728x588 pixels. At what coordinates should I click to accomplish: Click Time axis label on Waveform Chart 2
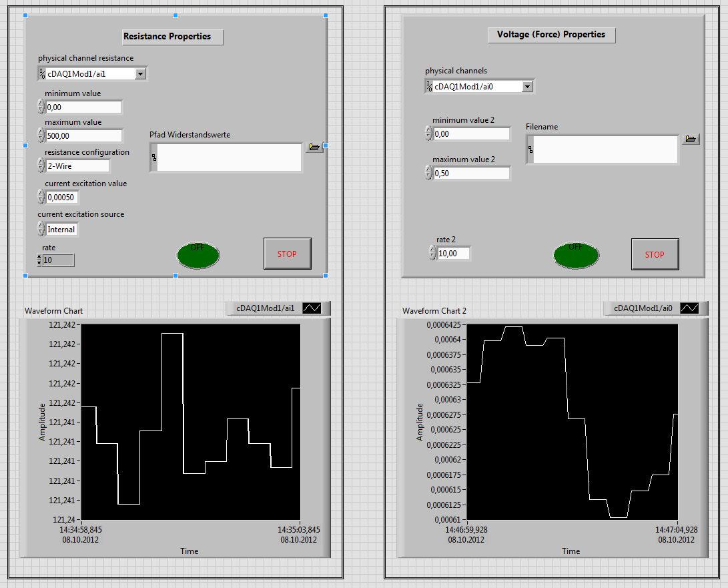(571, 551)
